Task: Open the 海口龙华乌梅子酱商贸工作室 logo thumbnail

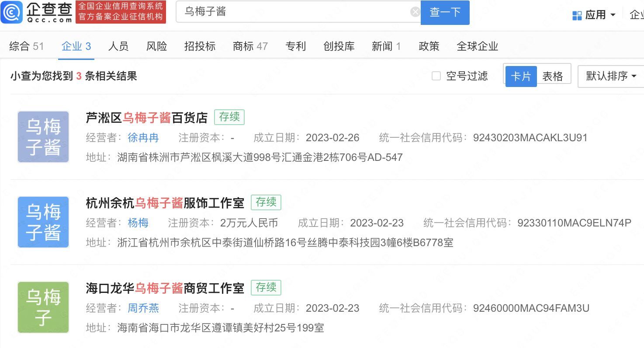Action: coord(43,307)
